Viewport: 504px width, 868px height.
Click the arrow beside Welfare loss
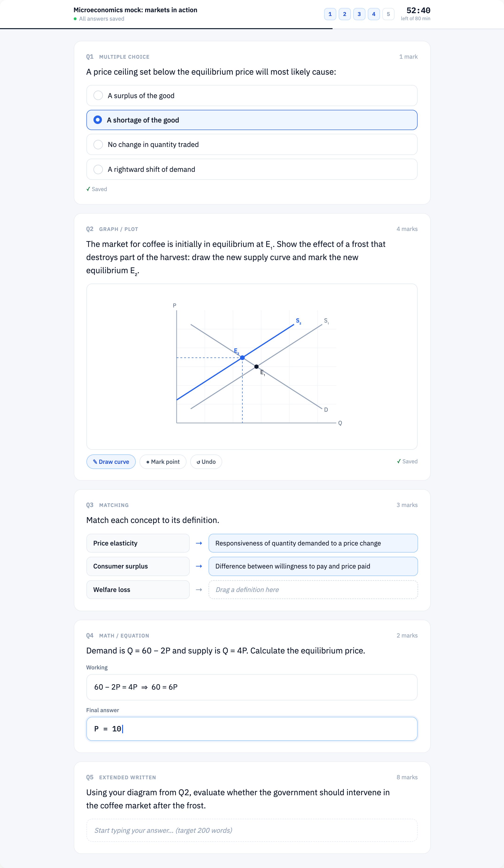point(199,590)
